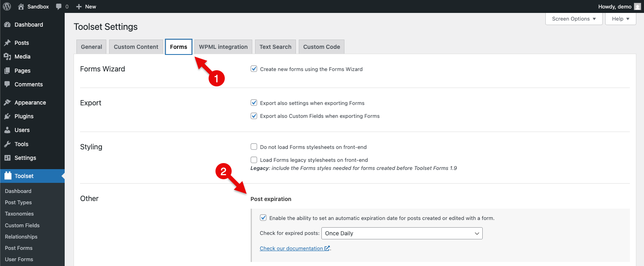This screenshot has width=644, height=266.
Task: Click the Comments speech bubble sidebar icon
Action: click(x=7, y=84)
